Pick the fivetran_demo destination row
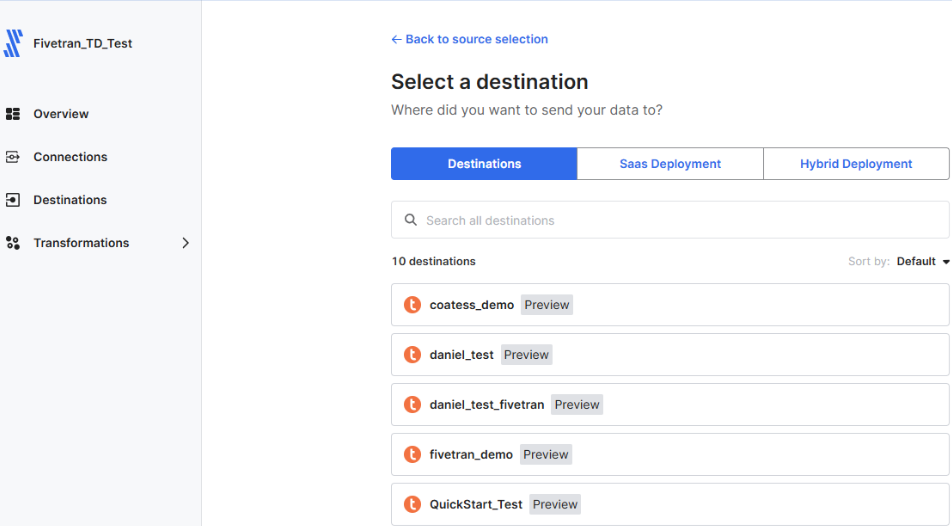The height and width of the screenshot is (526, 952). [x=670, y=455]
